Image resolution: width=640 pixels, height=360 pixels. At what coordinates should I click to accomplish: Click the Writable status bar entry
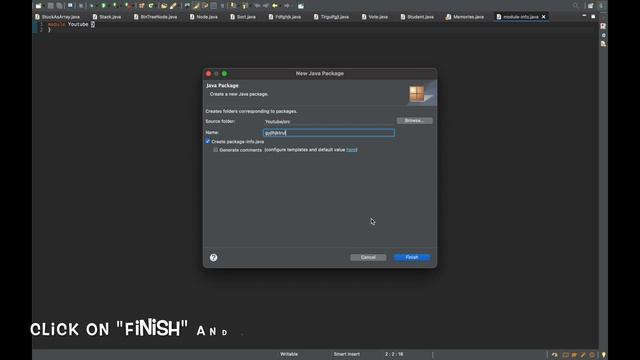point(289,354)
